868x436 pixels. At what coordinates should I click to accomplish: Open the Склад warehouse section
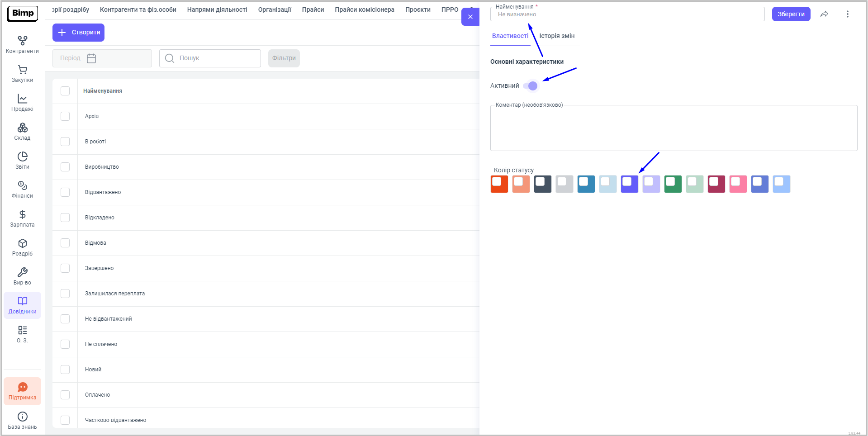click(x=22, y=132)
